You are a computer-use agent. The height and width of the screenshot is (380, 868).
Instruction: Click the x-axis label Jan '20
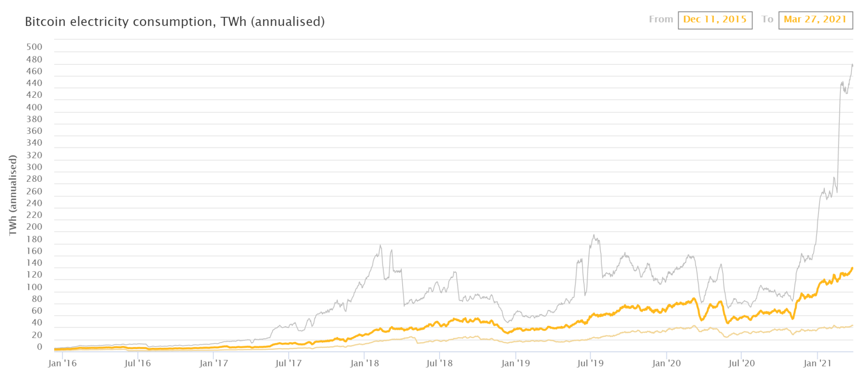666,363
